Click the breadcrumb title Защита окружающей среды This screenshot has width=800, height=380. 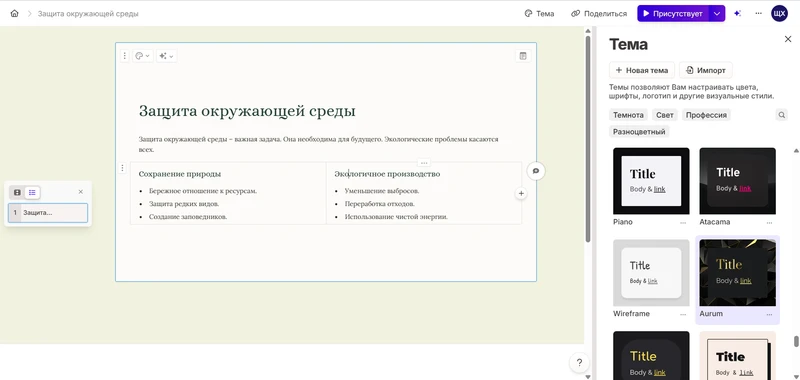click(88, 14)
